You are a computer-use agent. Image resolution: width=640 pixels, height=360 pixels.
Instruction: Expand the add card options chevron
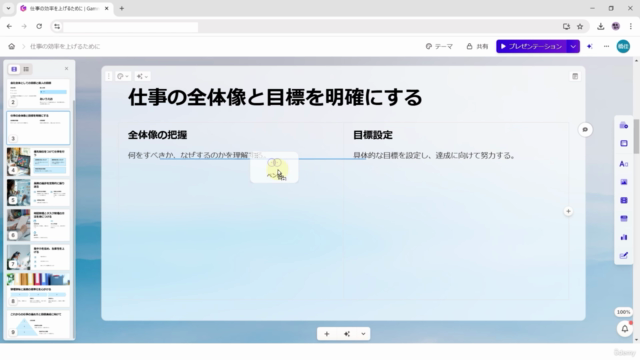point(363,334)
